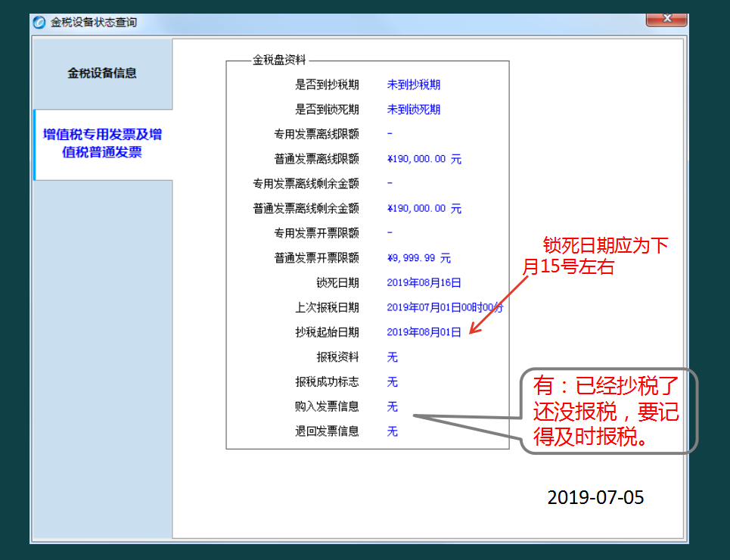Click the 专用发票离线限额 dash value

coord(389,134)
